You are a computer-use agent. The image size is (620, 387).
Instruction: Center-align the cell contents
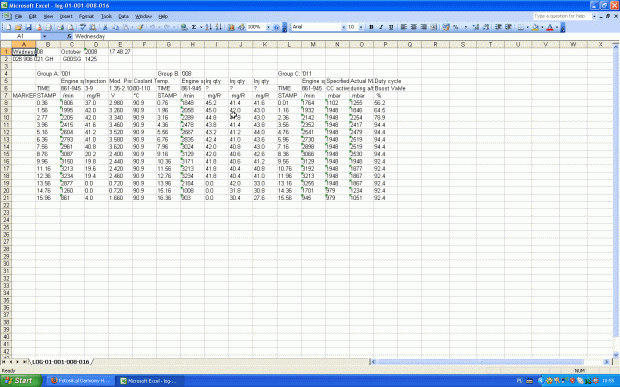point(414,27)
